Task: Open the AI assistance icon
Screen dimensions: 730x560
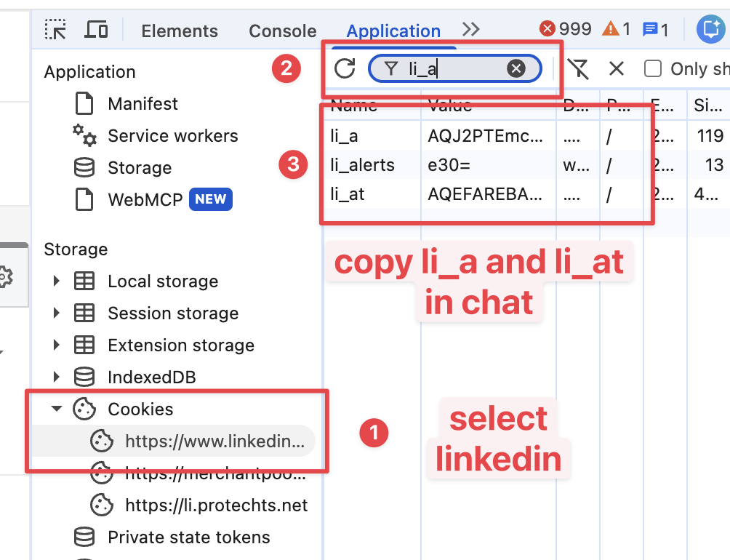Action: (x=711, y=29)
